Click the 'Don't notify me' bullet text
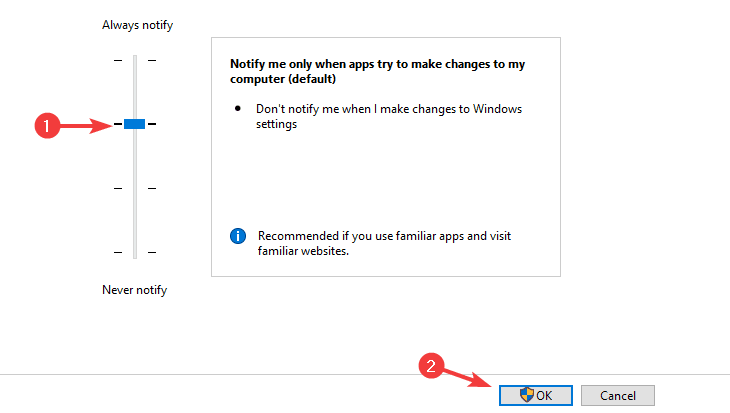 389,116
